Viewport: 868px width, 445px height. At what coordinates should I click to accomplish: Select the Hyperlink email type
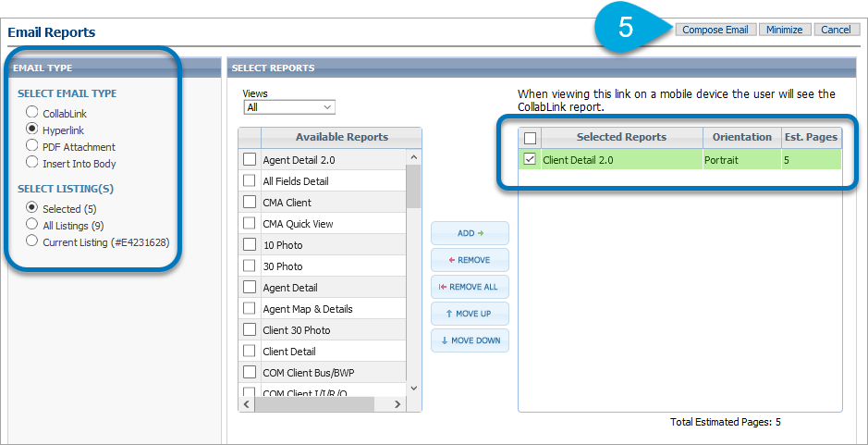pyautogui.click(x=32, y=130)
